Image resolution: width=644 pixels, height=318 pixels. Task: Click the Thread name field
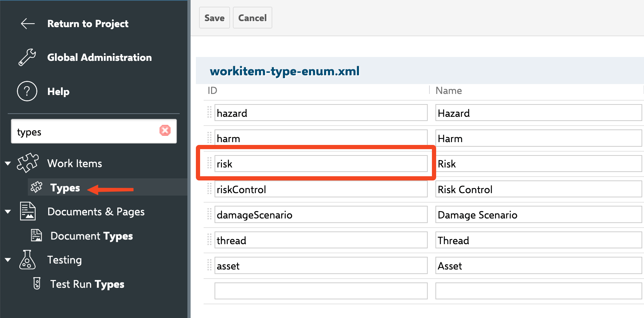tap(539, 240)
